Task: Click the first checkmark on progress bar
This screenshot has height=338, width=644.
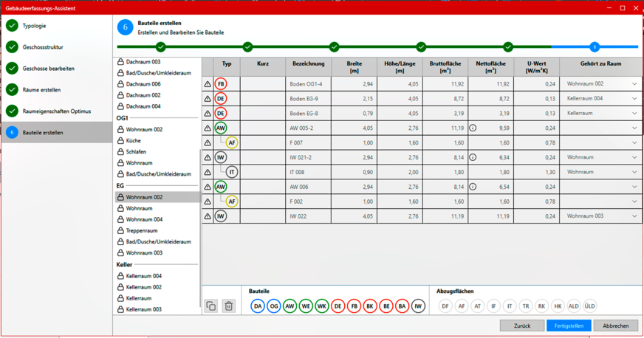Action: tap(160, 46)
